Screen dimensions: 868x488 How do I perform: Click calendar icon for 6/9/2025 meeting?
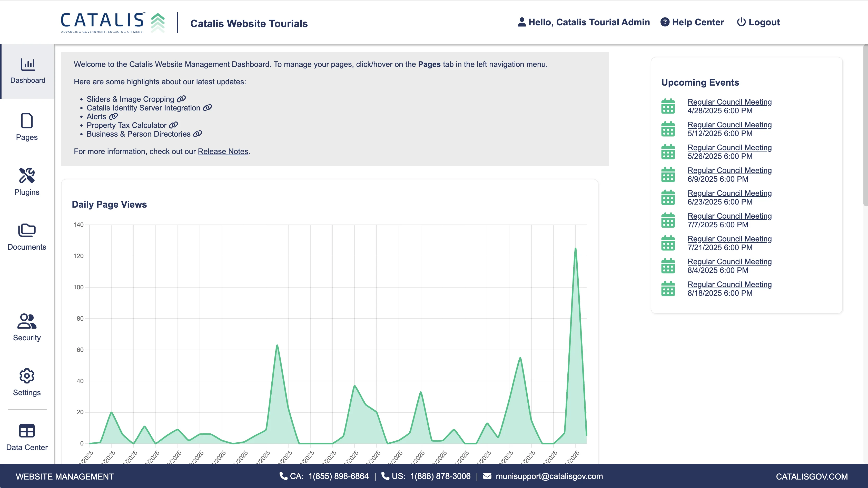(668, 175)
